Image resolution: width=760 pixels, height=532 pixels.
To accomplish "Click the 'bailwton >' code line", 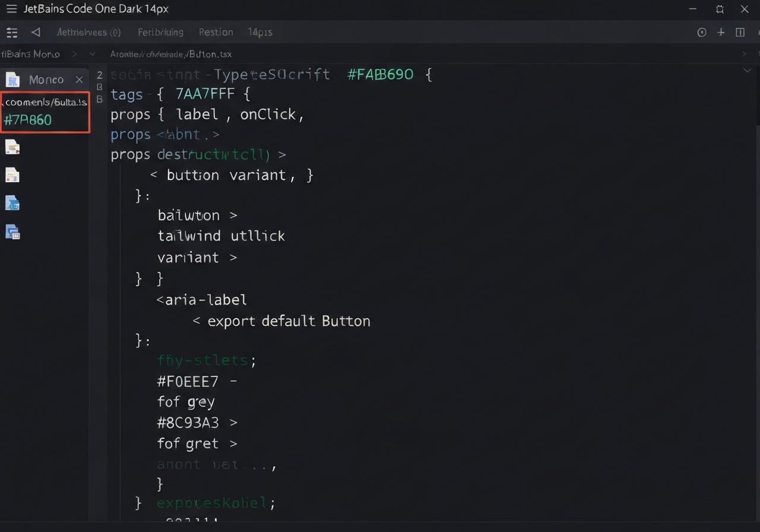I will coord(197,216).
